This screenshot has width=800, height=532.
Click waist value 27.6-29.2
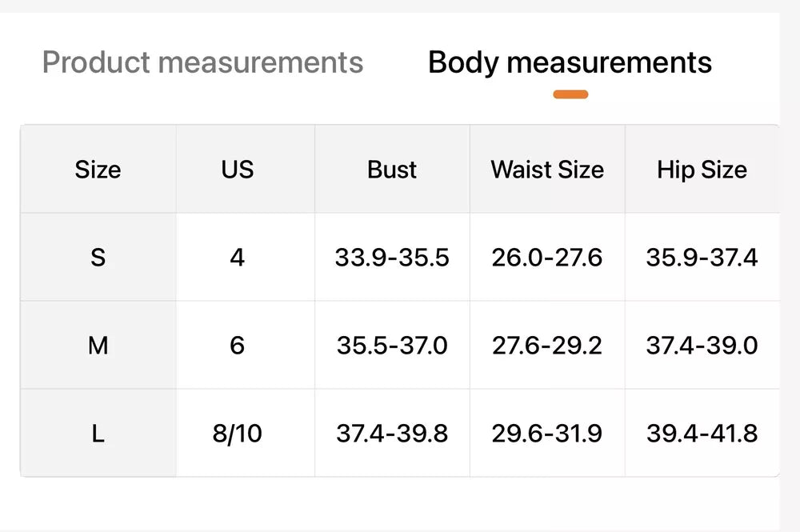pos(547,346)
